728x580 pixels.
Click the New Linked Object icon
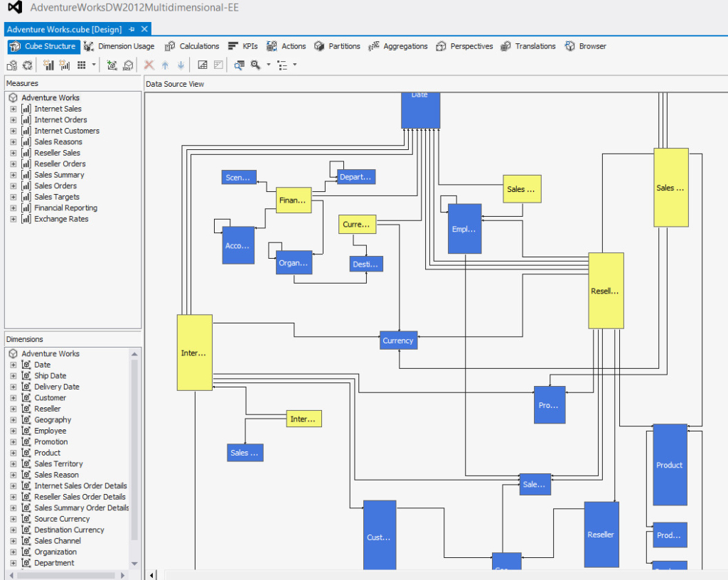click(x=128, y=65)
